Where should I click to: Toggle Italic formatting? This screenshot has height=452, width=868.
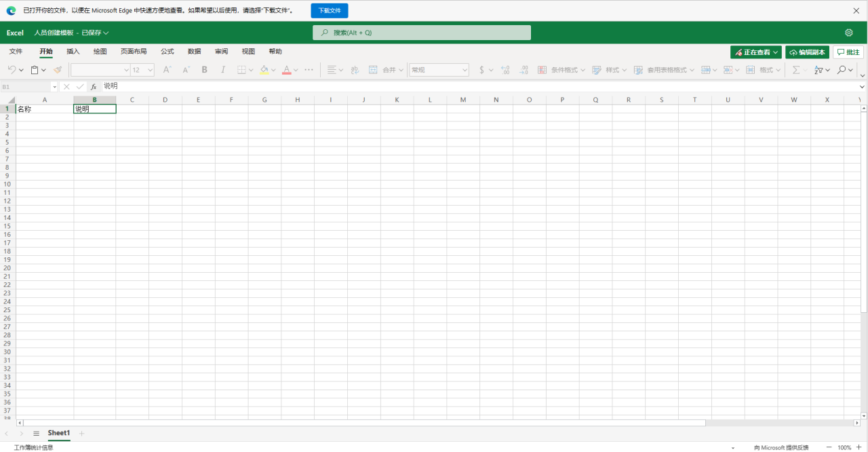point(223,70)
